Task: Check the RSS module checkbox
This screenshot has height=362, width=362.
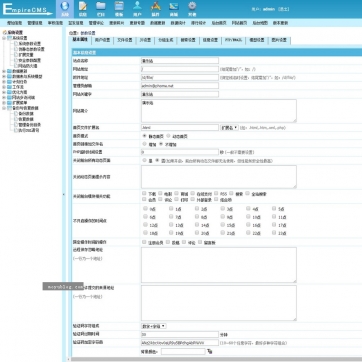Action: tap(216, 193)
